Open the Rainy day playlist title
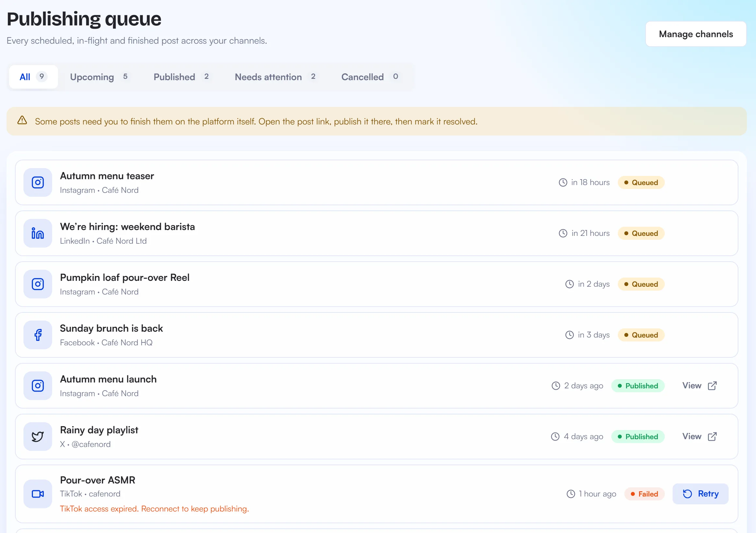The width and height of the screenshot is (756, 533). [x=99, y=430]
